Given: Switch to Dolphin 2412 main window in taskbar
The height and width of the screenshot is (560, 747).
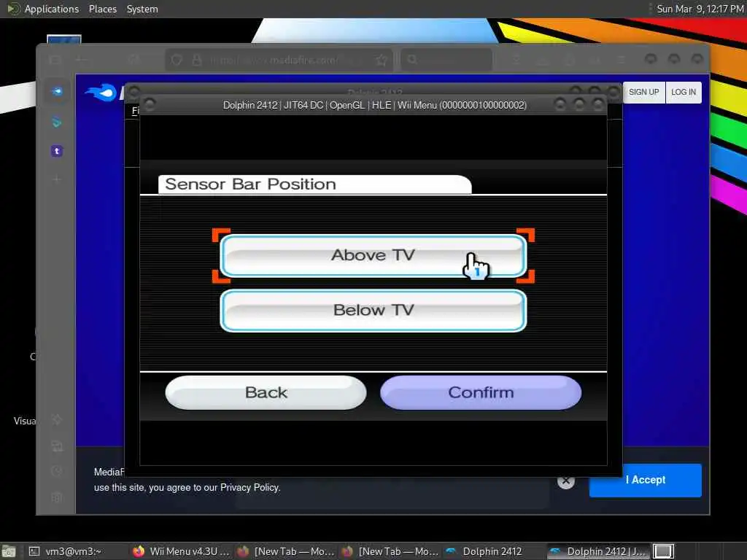Looking at the screenshot, I should [485, 551].
